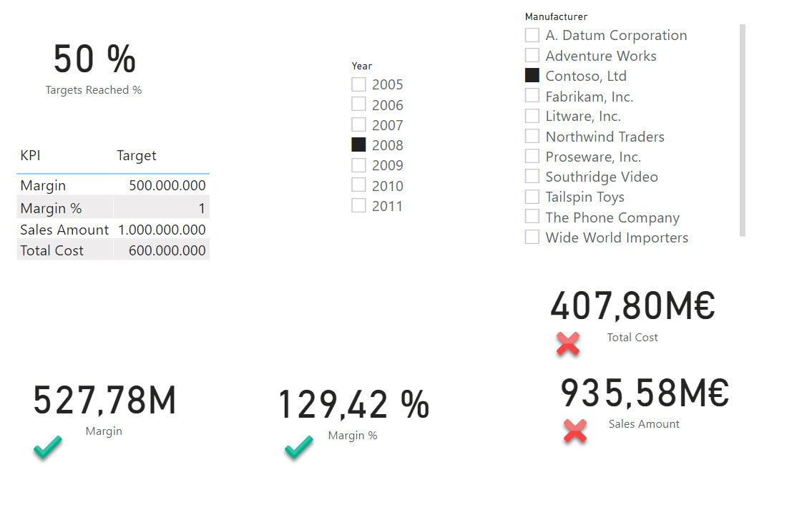812x505 pixels.
Task: Check the 2005 year checkbox
Action: pyautogui.click(x=358, y=84)
